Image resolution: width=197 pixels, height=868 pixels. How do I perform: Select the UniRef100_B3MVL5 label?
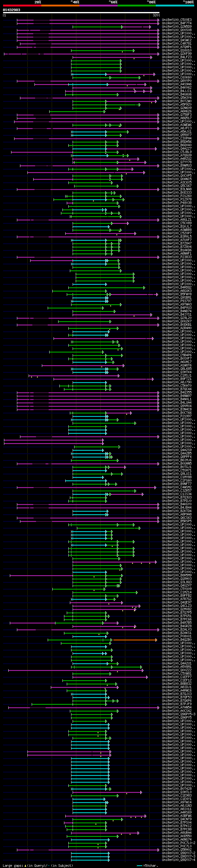click(177, 236)
